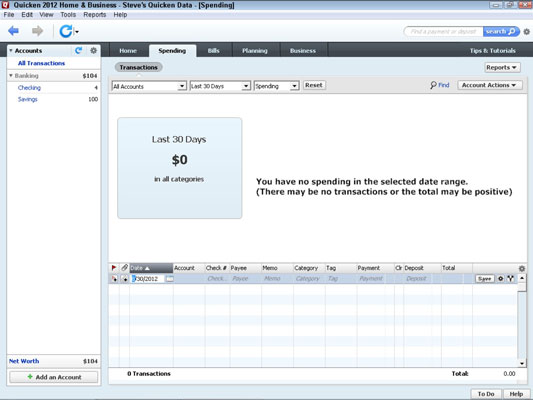Open the Account Actions dropdown
Image resolution: width=533 pixels, height=400 pixels.
point(489,85)
